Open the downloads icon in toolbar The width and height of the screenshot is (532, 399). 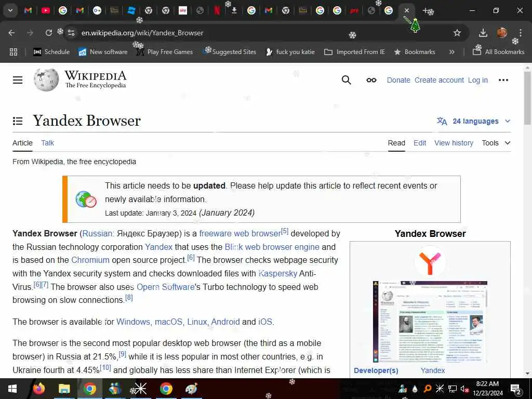483,33
